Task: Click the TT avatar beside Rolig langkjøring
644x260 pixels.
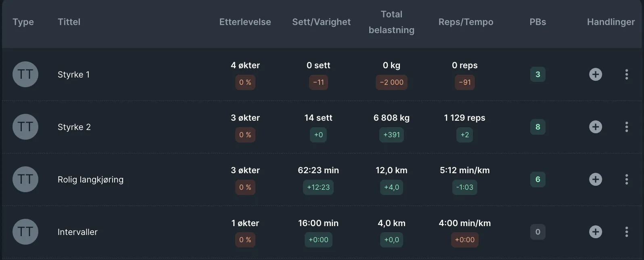Action: [25, 179]
